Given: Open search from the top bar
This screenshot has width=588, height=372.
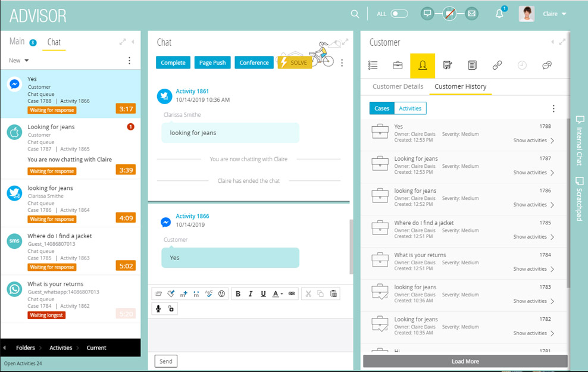Looking at the screenshot, I should click(x=355, y=13).
